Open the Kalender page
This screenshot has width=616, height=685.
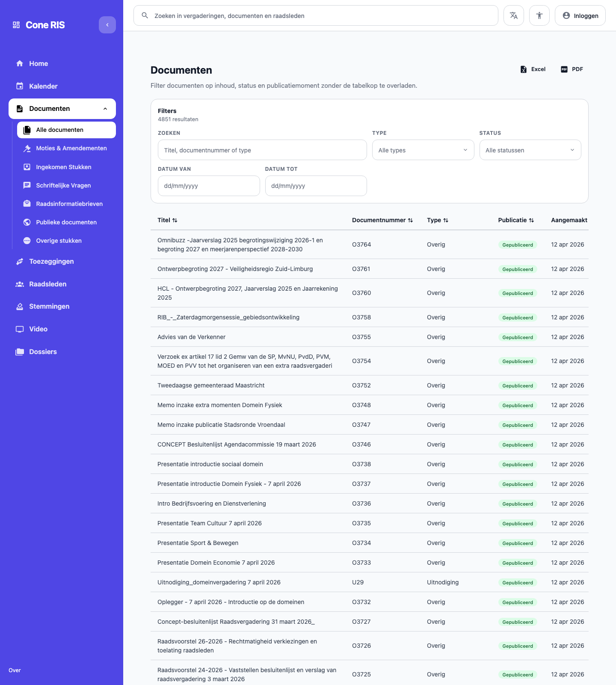[43, 86]
